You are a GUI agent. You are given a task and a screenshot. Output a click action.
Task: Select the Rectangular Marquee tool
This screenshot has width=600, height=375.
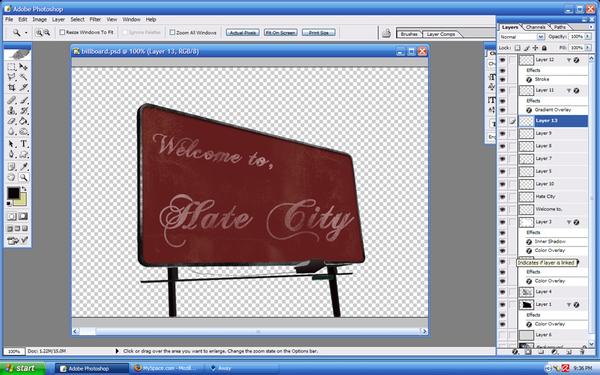[x=11, y=67]
